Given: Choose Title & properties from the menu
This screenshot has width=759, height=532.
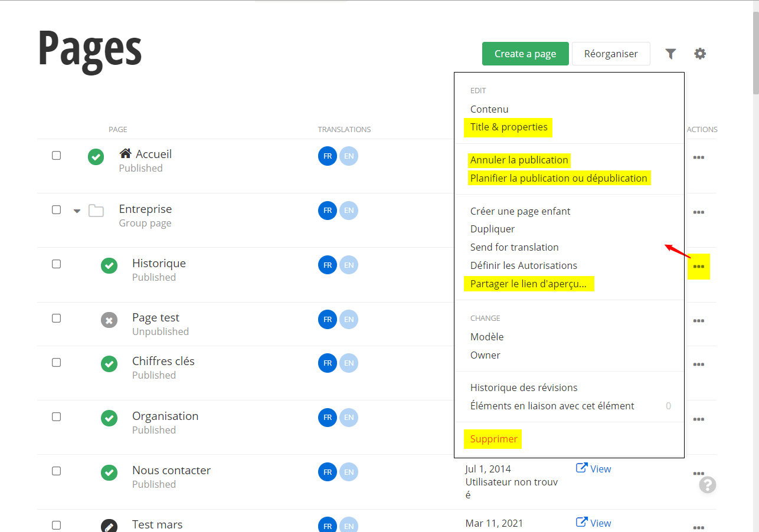Looking at the screenshot, I should click(x=508, y=127).
